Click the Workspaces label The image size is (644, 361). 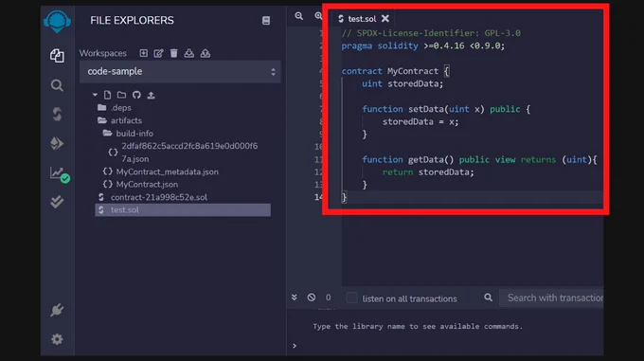pos(103,53)
